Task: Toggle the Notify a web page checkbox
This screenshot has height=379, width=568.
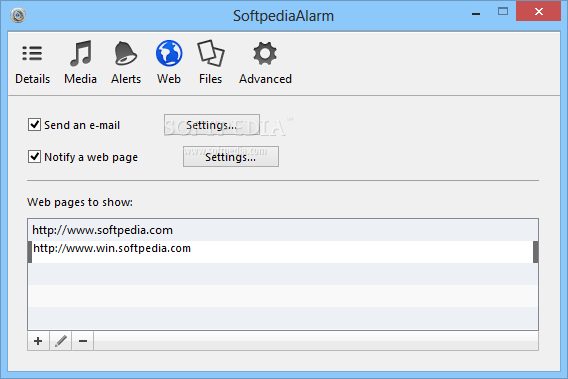Action: 34,157
